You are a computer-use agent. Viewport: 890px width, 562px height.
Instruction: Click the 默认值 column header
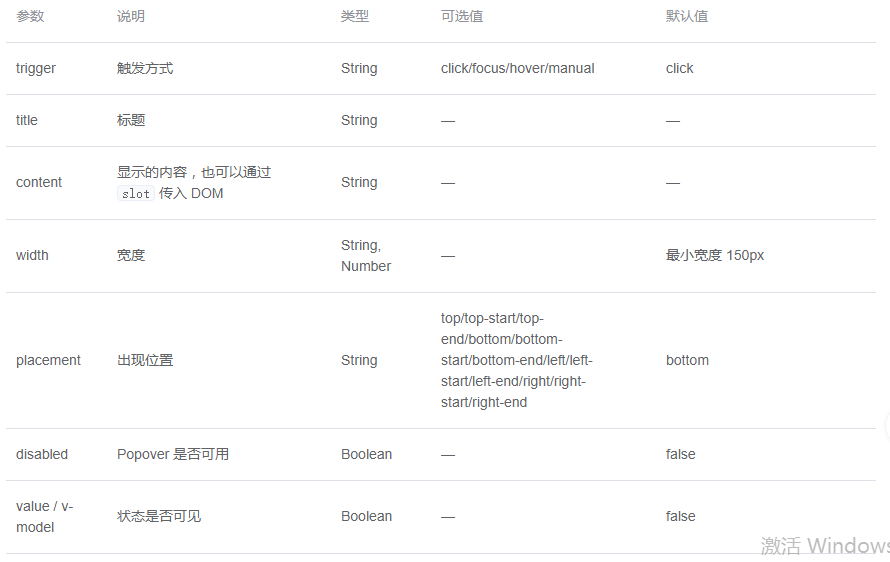tap(687, 16)
